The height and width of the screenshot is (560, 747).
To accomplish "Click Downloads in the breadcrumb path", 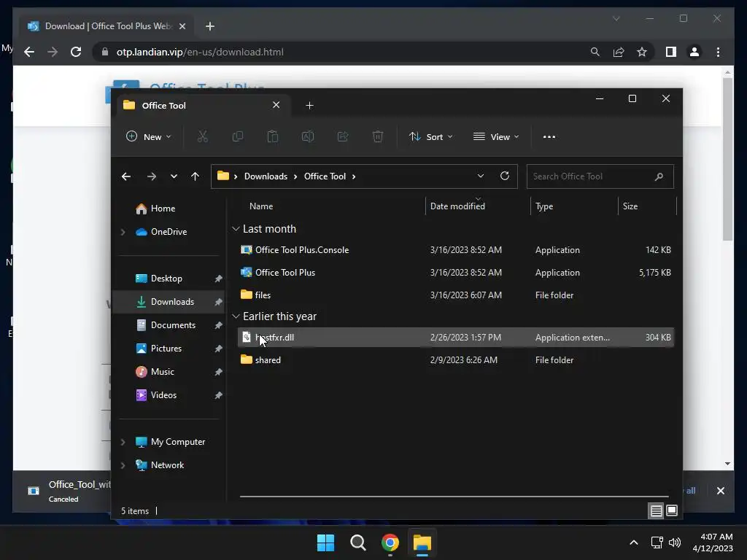I will coord(266,176).
